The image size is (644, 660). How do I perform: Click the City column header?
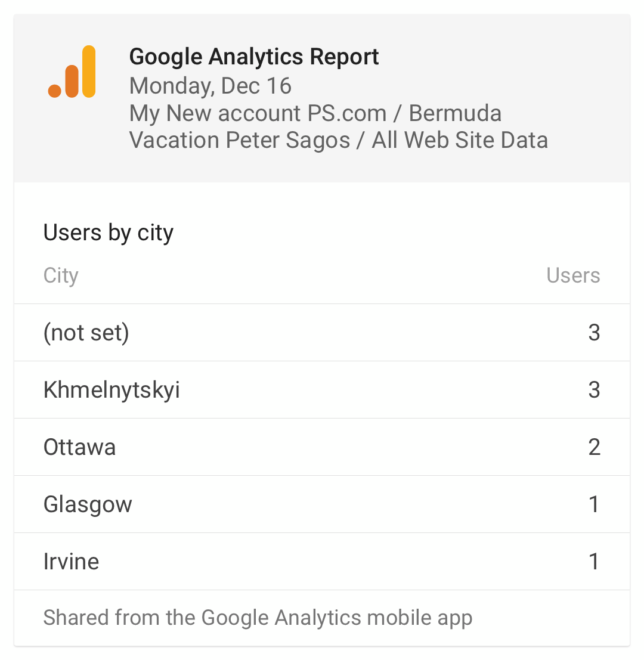pos(61,275)
